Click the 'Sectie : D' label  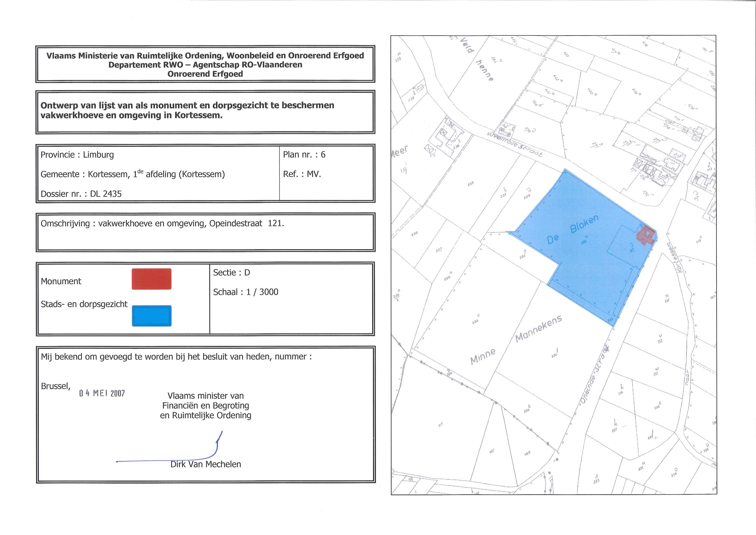231,273
